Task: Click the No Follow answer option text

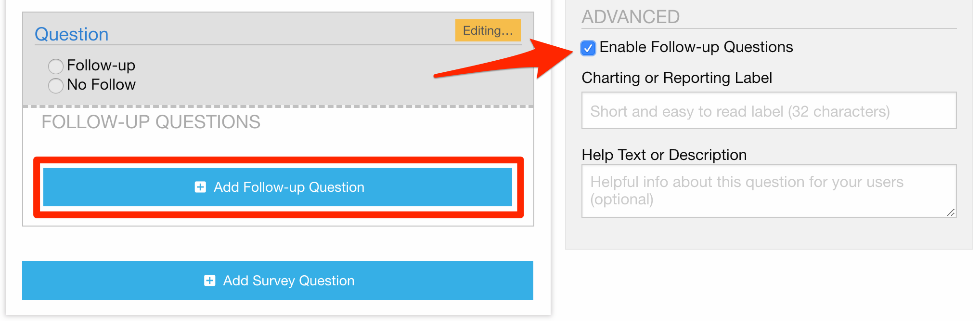Action: [102, 85]
